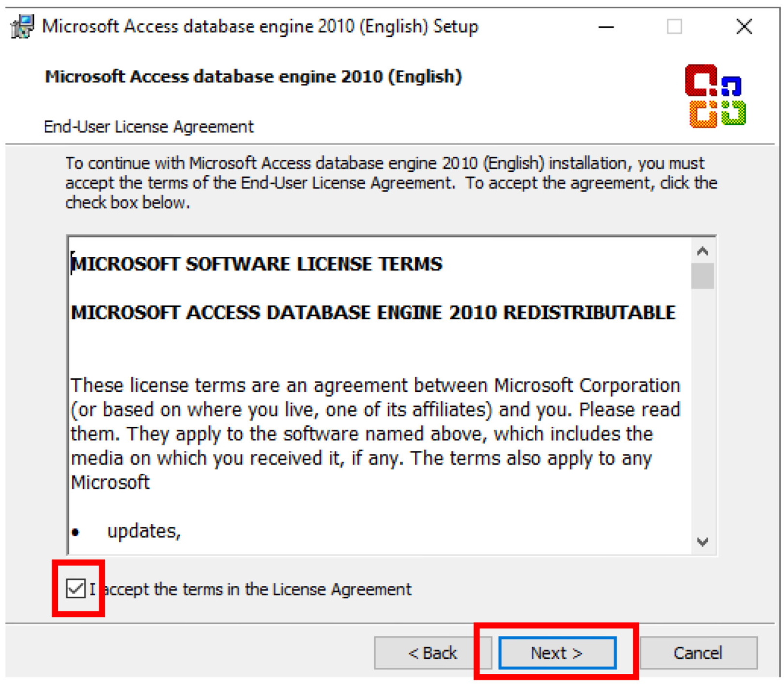
Task: Click the DATABASE ENGINE 2010 REDISTRIBUTABLE heading
Action: pos(373,313)
